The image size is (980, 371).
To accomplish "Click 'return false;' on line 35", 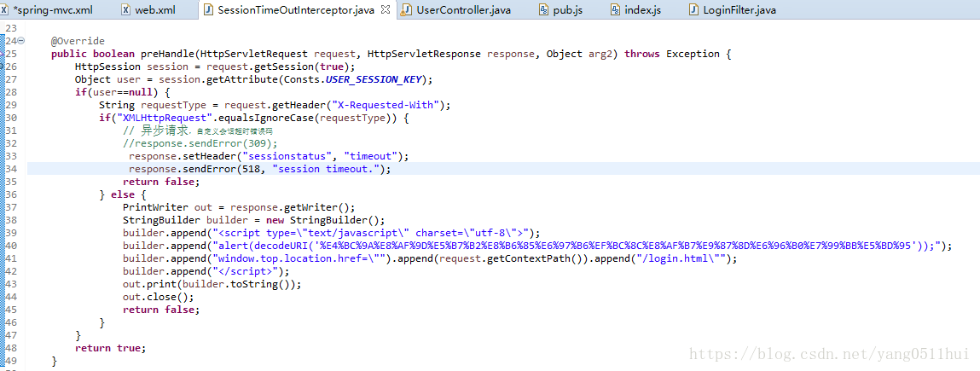I will coord(160,182).
